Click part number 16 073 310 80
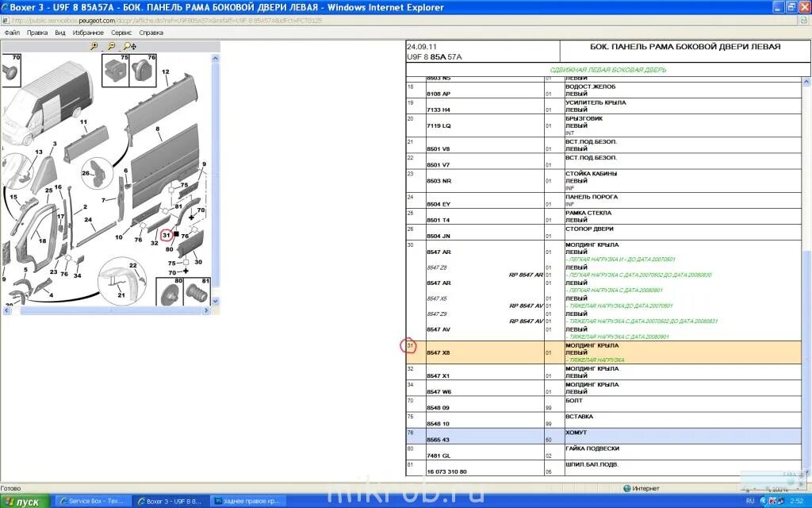Screen dimensions: 812x508 pos(446,472)
